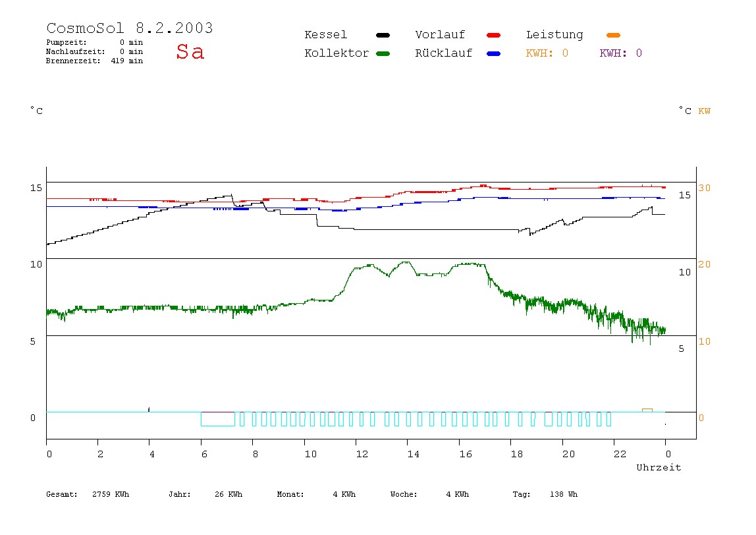Screen dimensions: 756x535
Task: Click the 'Nachlaufzeit:' label
Action: point(75,51)
